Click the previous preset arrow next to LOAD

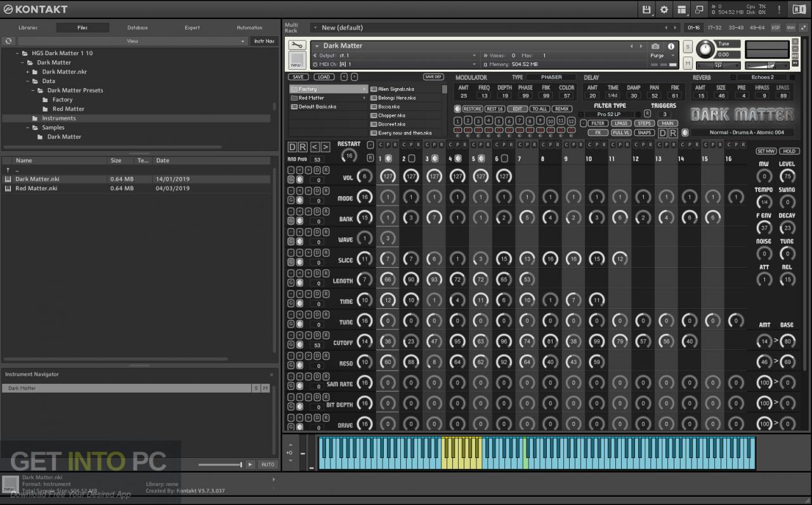coord(343,77)
